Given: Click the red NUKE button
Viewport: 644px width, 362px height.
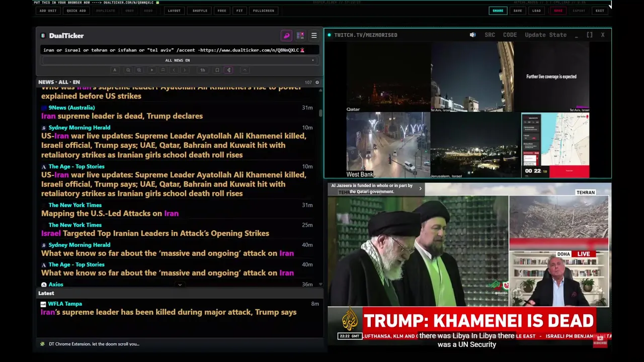Looking at the screenshot, I should click(558, 11).
